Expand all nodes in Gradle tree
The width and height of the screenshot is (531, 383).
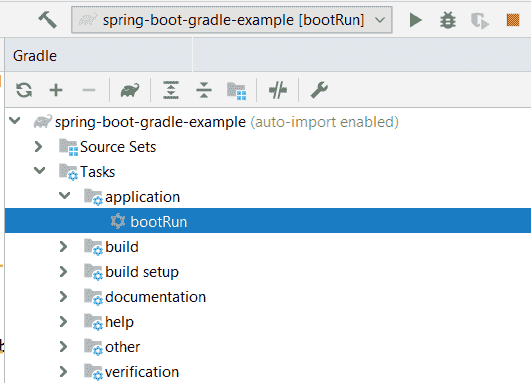tap(171, 90)
